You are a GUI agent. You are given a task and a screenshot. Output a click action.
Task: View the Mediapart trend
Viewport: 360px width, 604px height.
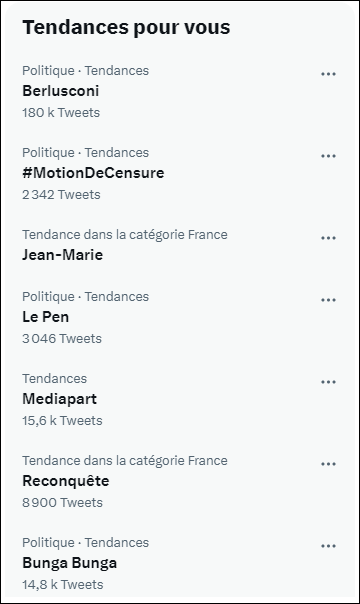click(x=60, y=399)
